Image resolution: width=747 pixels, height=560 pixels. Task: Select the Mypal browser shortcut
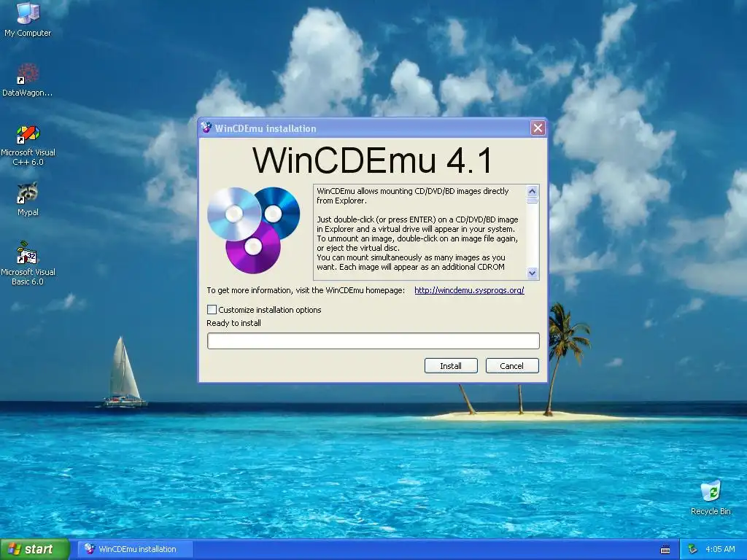click(28, 199)
